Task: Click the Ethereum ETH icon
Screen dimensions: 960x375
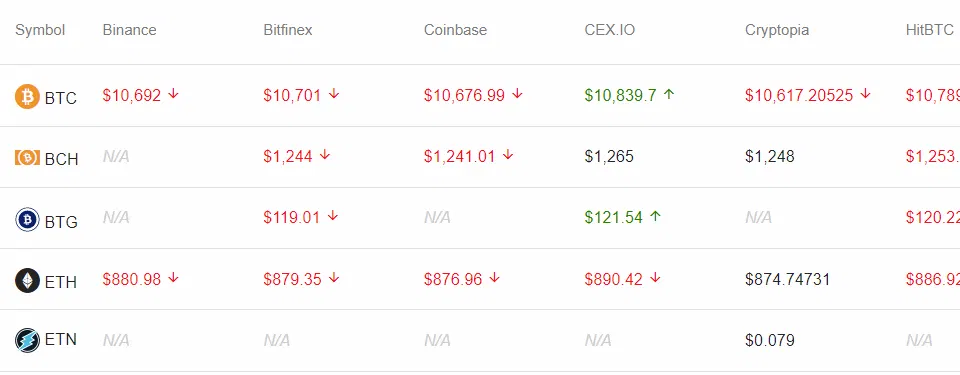Action: click(x=28, y=280)
